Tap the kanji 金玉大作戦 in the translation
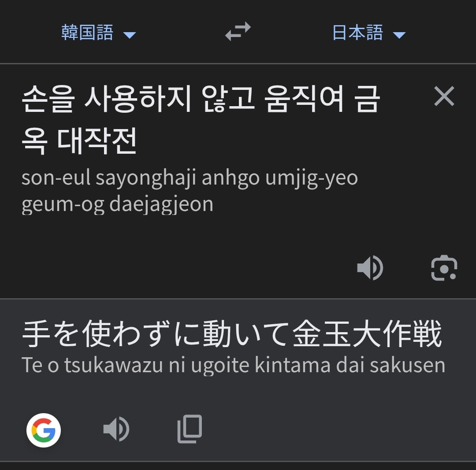Viewport: 476px width, 470px height. (367, 333)
